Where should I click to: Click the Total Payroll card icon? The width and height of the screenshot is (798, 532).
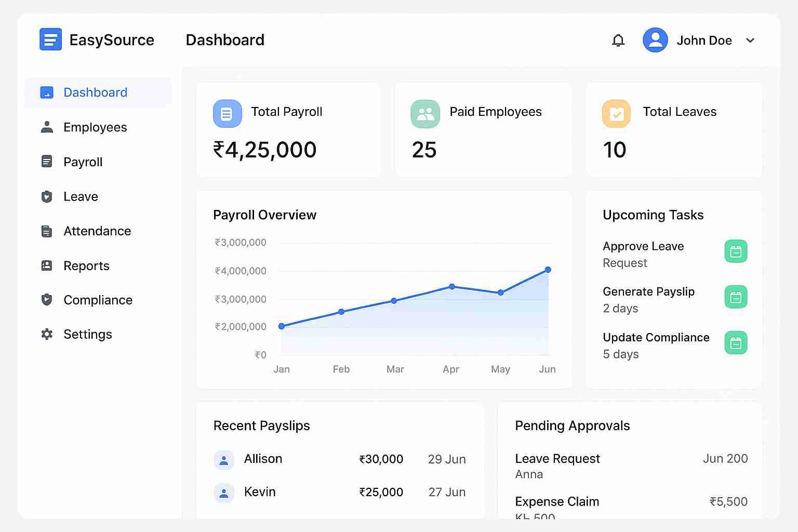[x=227, y=114]
